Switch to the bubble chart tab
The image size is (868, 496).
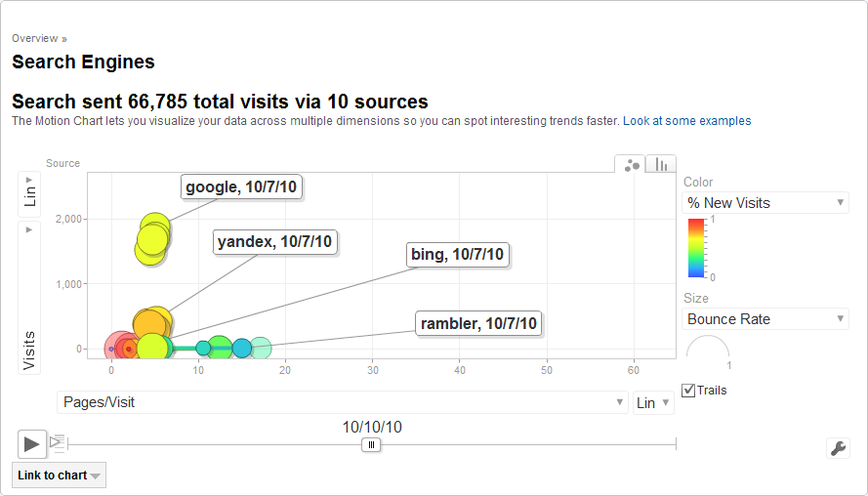coord(631,164)
